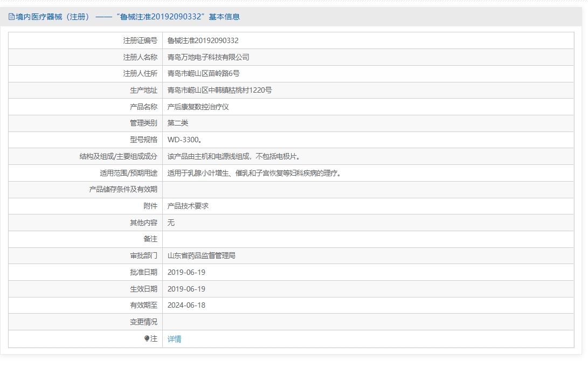
Task: Open the 详情 link
Action: pyautogui.click(x=175, y=339)
